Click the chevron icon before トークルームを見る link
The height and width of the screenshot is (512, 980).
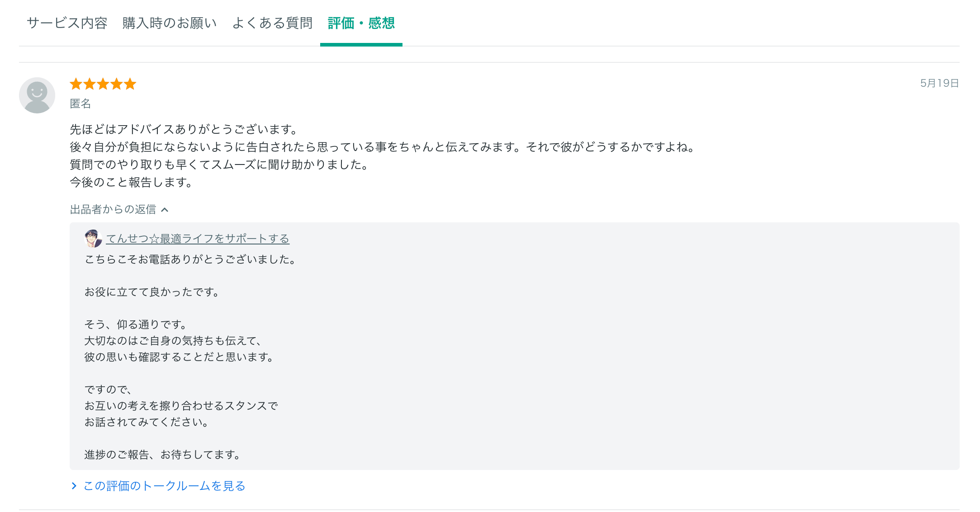tap(74, 486)
